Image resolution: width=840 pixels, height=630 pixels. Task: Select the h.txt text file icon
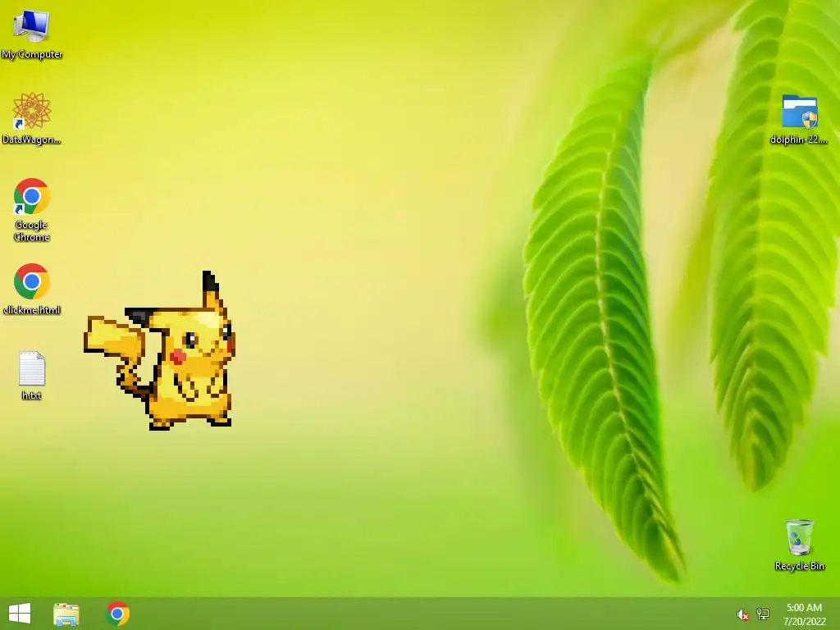coord(32,368)
